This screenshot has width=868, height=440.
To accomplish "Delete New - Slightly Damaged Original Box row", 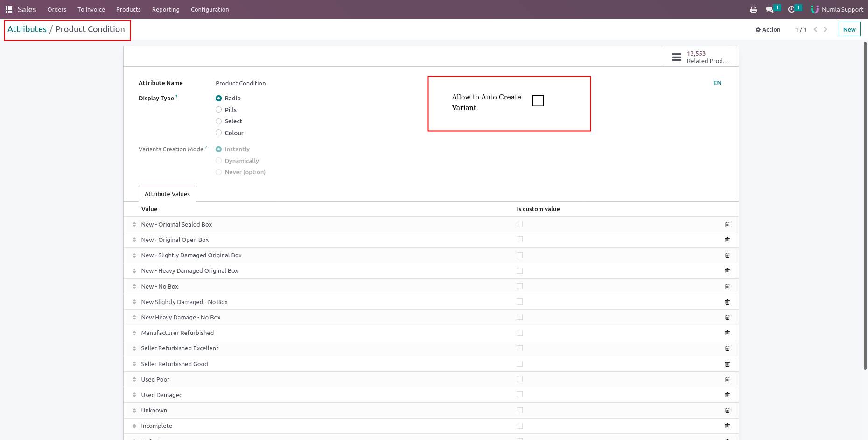I will point(727,255).
